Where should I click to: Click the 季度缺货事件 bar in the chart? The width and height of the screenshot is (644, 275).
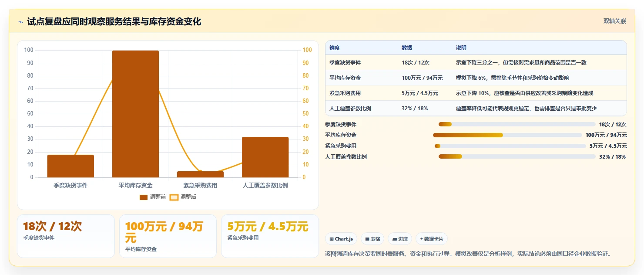70,166
